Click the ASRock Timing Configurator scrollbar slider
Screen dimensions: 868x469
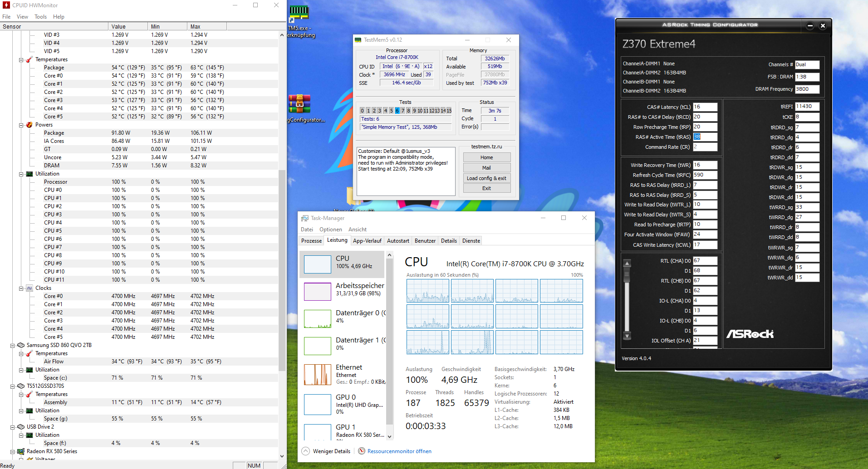(627, 274)
